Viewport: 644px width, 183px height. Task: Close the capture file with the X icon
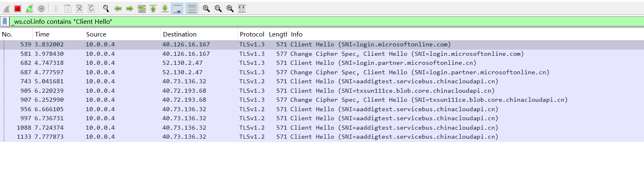coord(80,9)
